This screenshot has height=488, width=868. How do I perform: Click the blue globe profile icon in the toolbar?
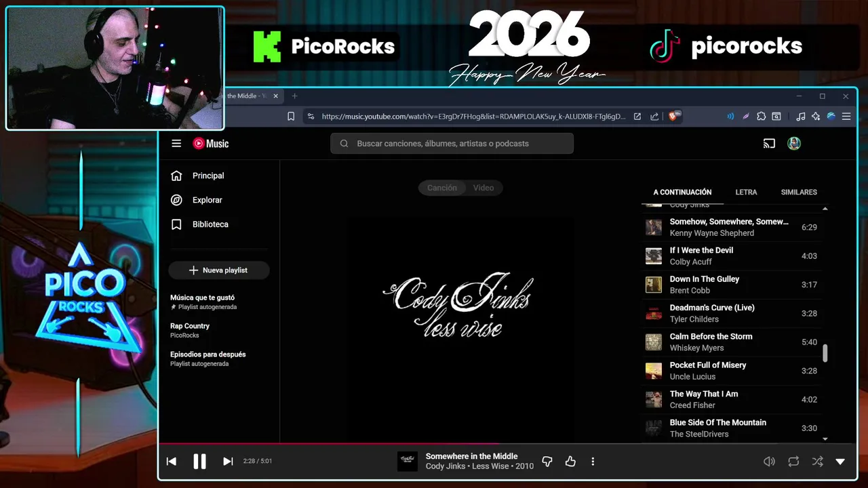tap(831, 117)
